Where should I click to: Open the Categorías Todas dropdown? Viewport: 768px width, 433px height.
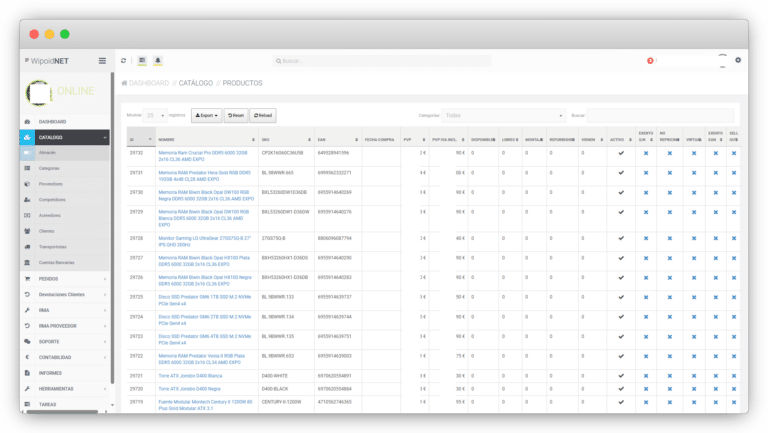(x=504, y=116)
